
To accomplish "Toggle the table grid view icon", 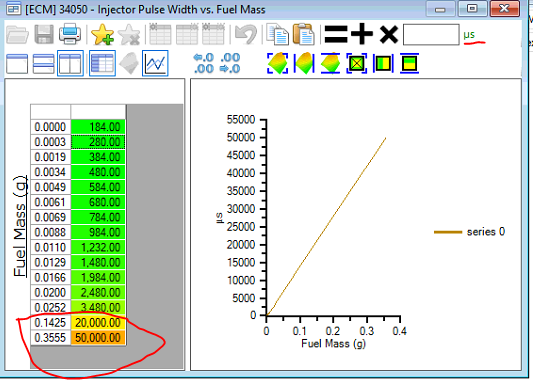I will [x=102, y=63].
